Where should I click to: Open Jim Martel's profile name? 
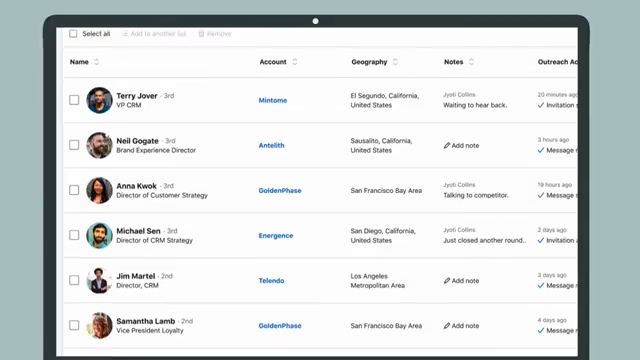(136, 276)
